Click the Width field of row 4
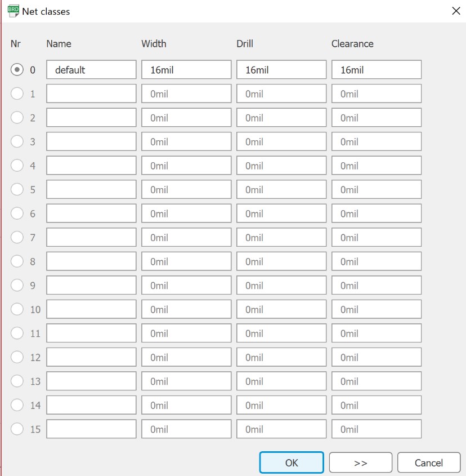Image resolution: width=466 pixels, height=476 pixels. coord(186,166)
